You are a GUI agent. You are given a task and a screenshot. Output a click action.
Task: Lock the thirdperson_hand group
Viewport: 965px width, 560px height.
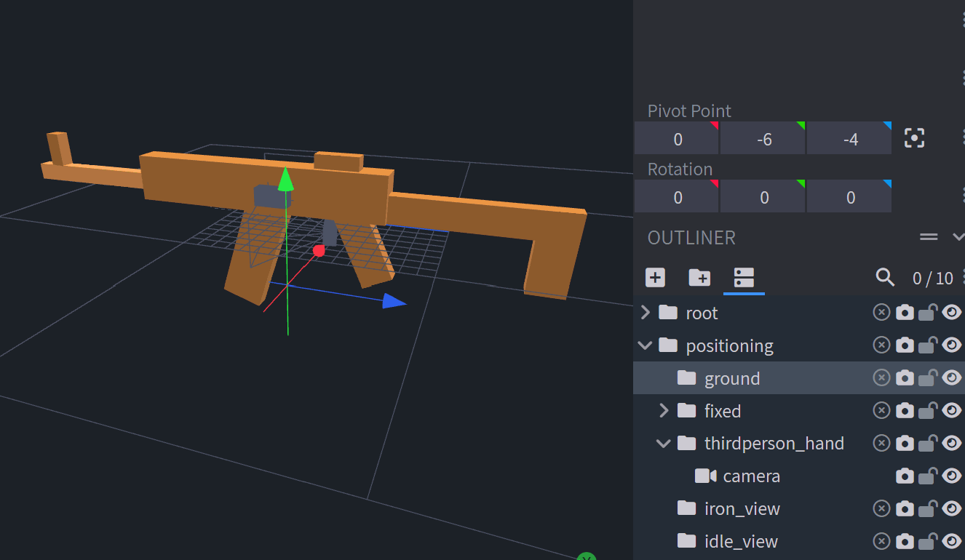coord(928,444)
